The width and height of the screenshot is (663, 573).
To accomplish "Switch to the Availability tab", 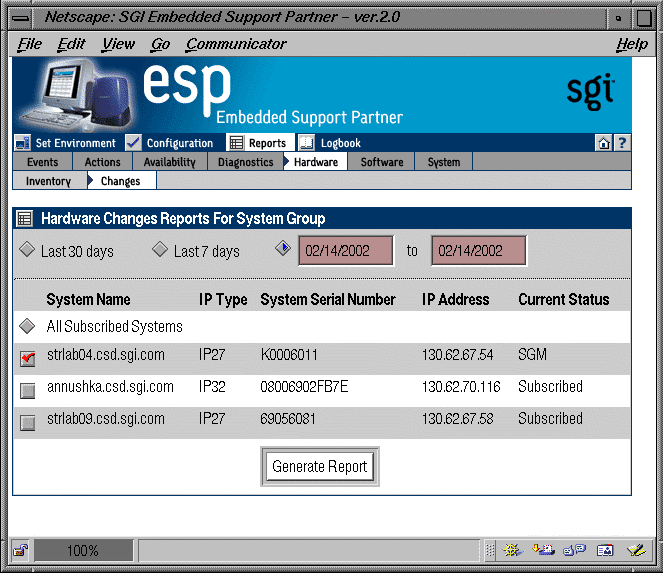I will coord(170,162).
